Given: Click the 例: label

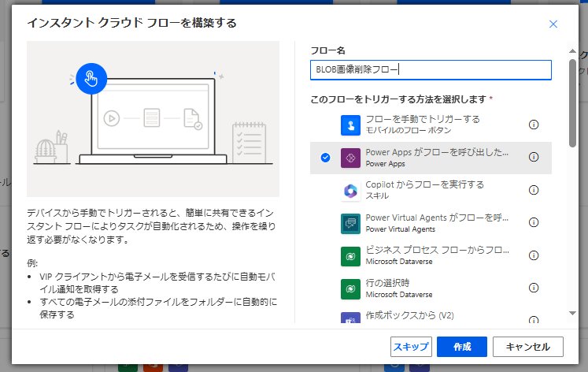Looking at the screenshot, I should coord(32,262).
